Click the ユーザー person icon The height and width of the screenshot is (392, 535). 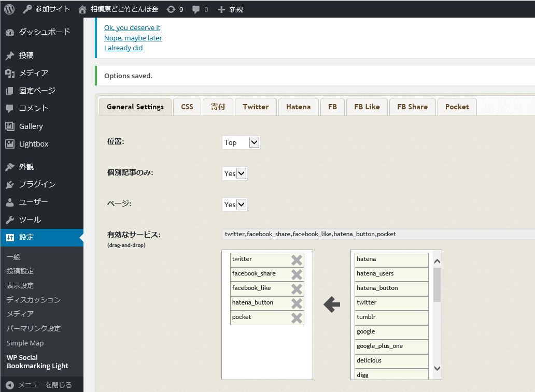point(10,202)
